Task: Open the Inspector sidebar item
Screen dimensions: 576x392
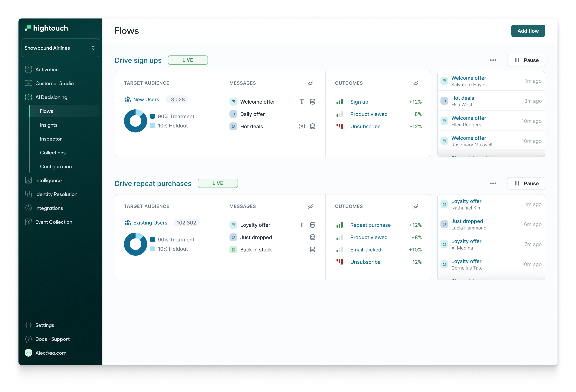Action: (x=51, y=139)
